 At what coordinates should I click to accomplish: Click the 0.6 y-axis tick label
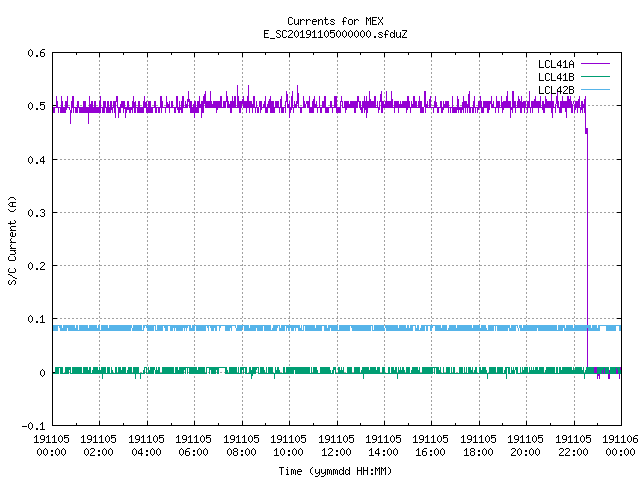pyautogui.click(x=36, y=53)
